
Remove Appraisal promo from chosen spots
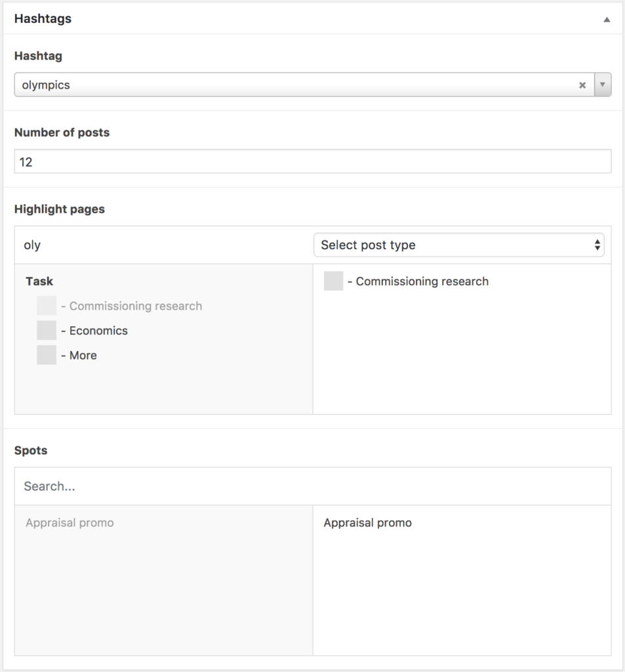tap(367, 522)
